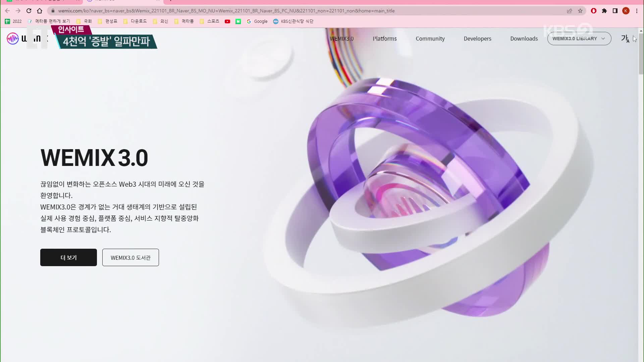Open the Developers nav menu
The width and height of the screenshot is (644, 362).
click(x=477, y=39)
